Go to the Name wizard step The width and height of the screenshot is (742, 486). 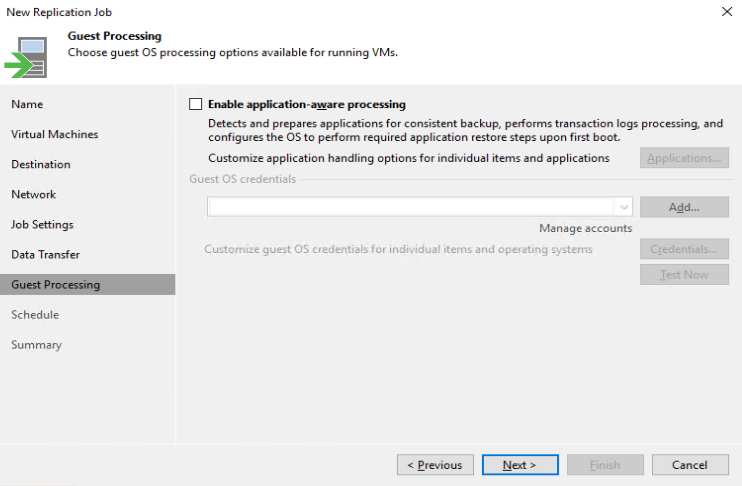[x=27, y=104]
